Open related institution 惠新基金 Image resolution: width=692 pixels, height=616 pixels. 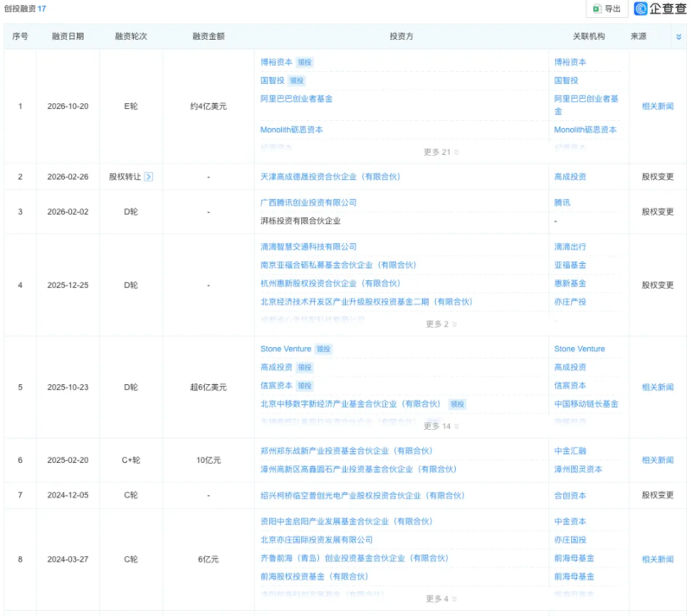[x=570, y=284]
